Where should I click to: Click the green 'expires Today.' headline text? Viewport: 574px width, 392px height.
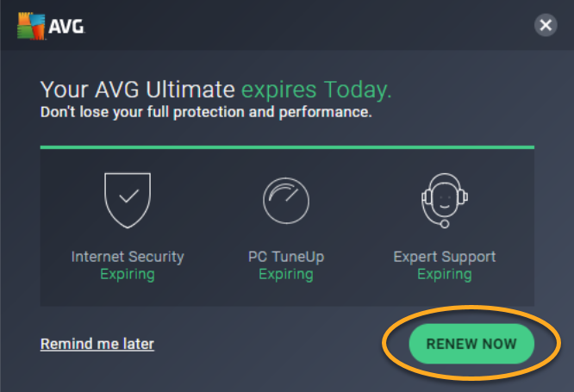(x=316, y=90)
